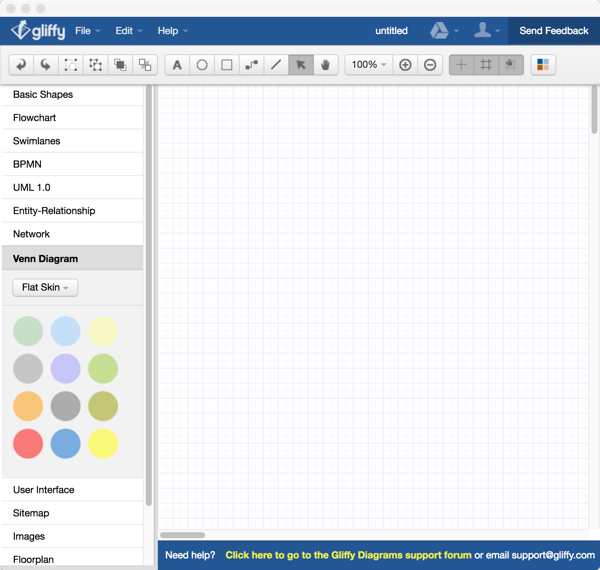Viewport: 600px width, 570px height.
Task: Pick the pale green Venn circle
Action: coord(28,331)
